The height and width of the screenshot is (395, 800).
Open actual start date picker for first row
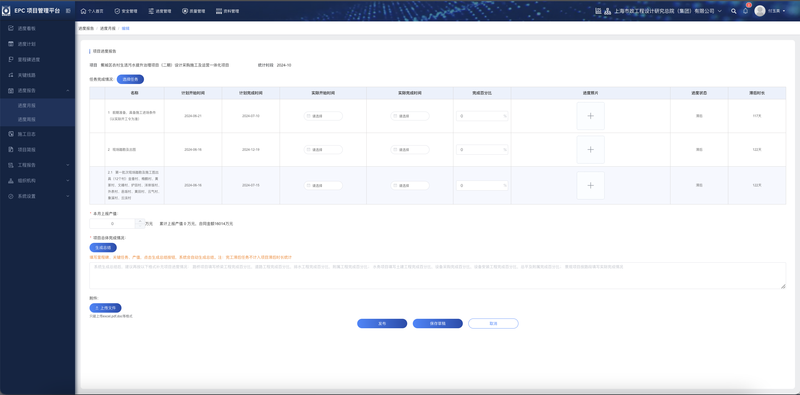323,116
